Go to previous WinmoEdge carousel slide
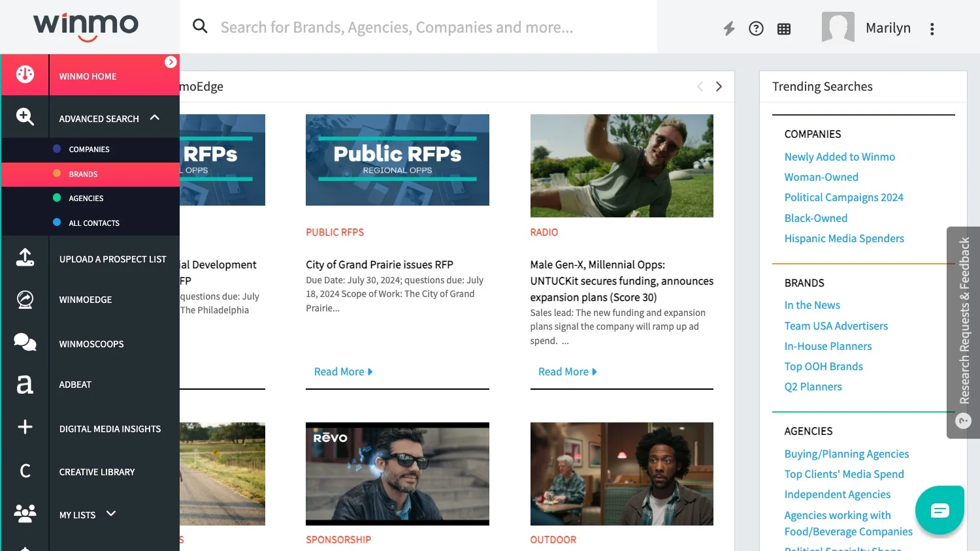The width and height of the screenshot is (980, 551). (700, 87)
